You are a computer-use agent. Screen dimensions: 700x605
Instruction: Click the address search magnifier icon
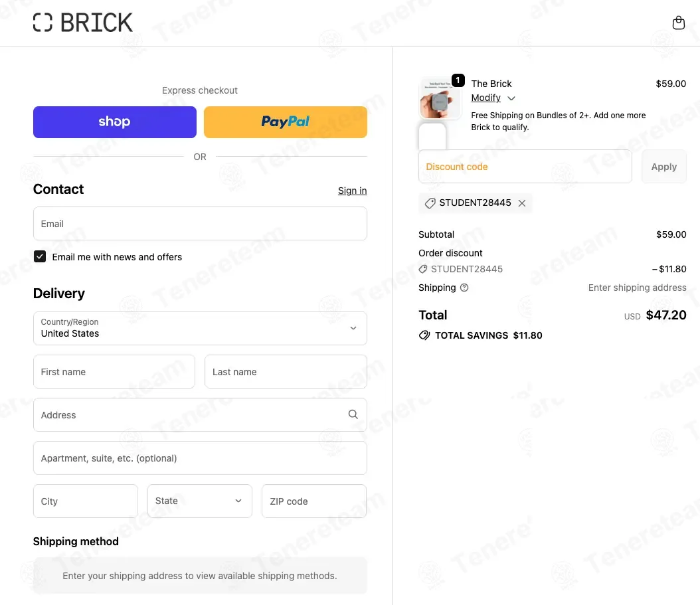click(353, 414)
